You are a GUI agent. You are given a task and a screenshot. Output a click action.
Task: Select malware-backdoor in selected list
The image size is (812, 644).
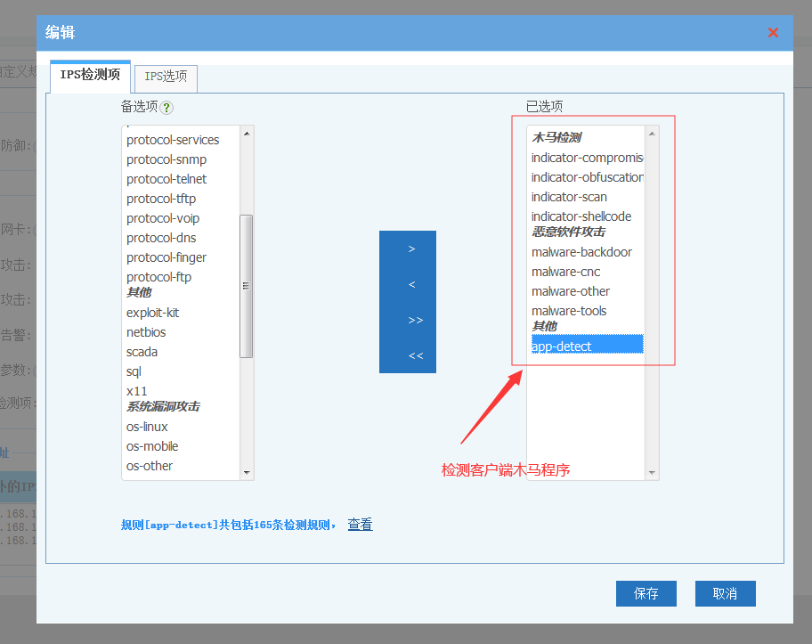click(x=581, y=252)
